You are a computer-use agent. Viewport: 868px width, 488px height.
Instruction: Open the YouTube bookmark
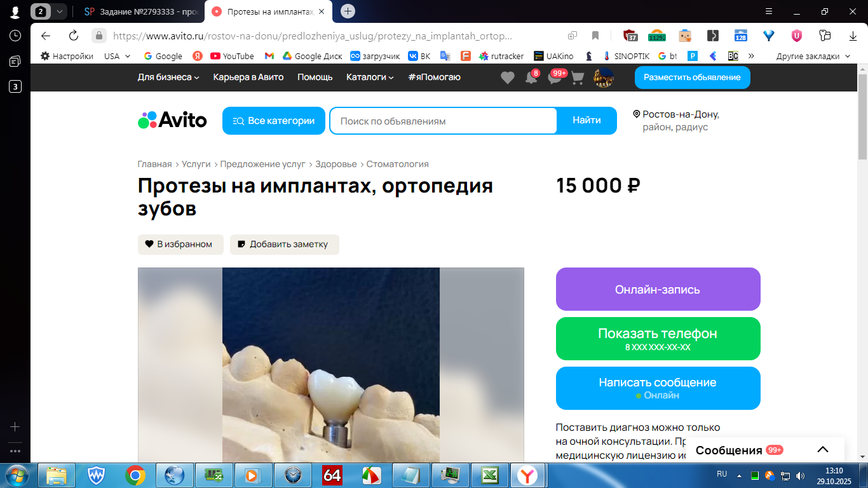pos(232,56)
